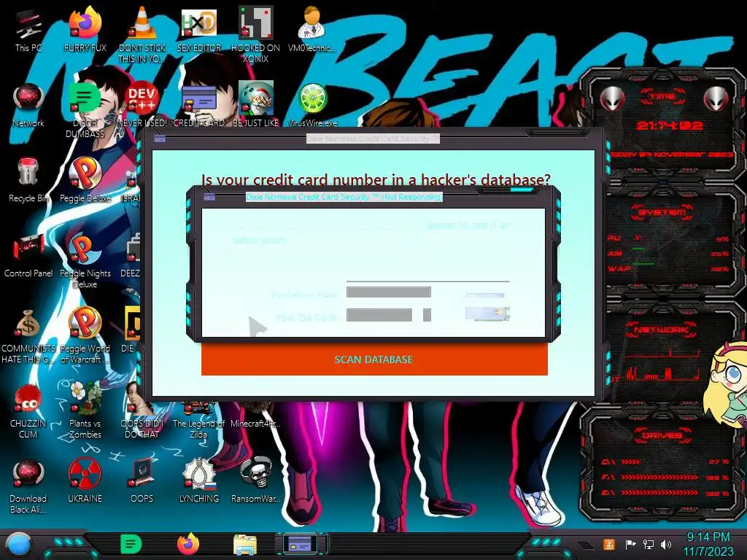The image size is (747, 560).
Task: Click the NETWORK widget header
Action: (662, 330)
